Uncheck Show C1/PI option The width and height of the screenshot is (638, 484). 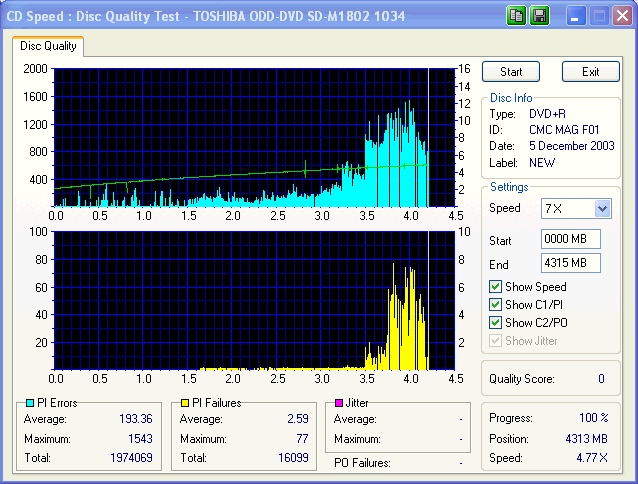pos(495,305)
